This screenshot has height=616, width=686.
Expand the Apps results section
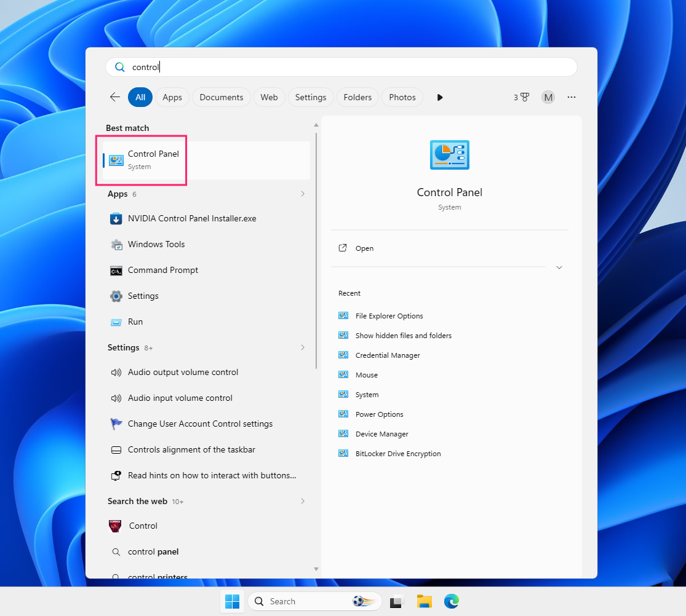(x=303, y=194)
